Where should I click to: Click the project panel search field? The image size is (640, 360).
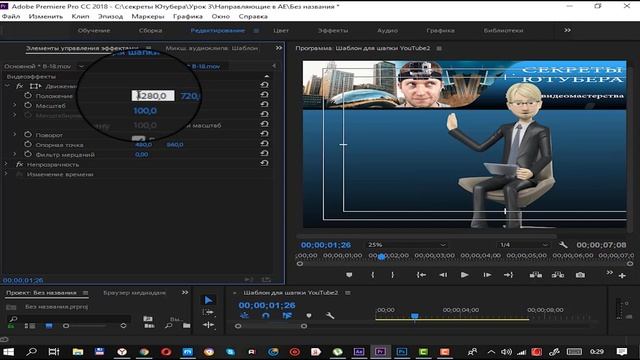coord(69,318)
